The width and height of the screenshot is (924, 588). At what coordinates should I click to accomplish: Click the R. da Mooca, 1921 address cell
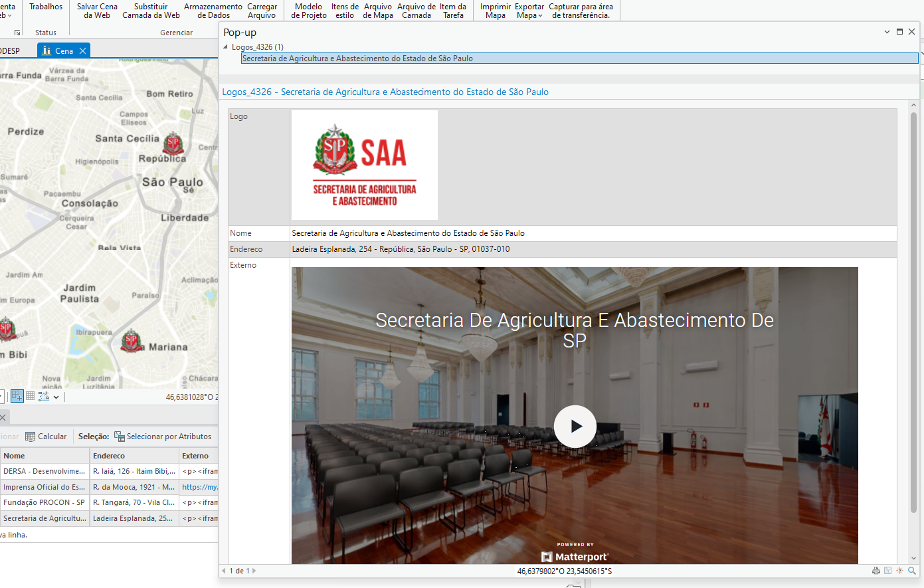[x=134, y=487]
